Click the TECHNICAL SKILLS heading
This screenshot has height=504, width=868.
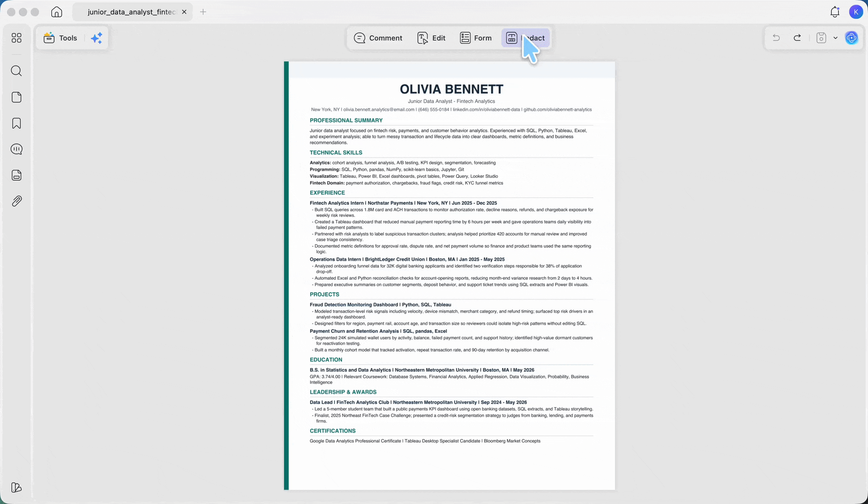pyautogui.click(x=336, y=153)
